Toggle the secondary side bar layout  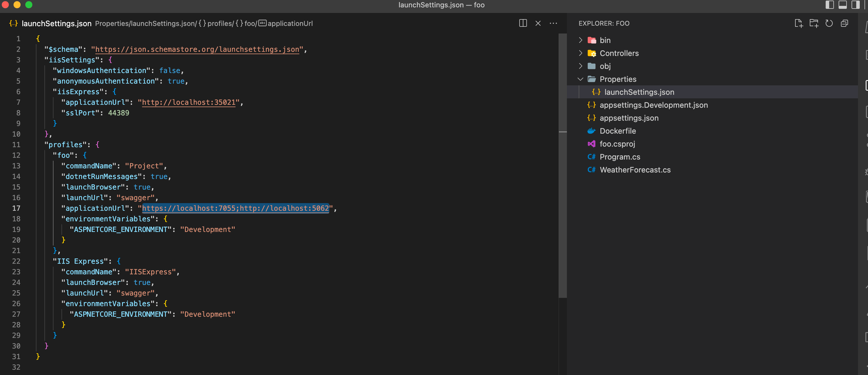[855, 5]
